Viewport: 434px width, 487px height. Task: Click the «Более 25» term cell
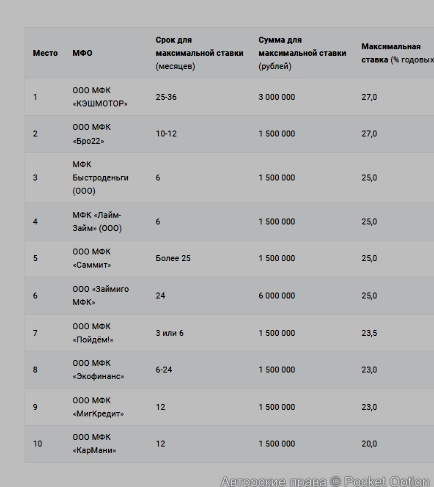click(x=173, y=258)
